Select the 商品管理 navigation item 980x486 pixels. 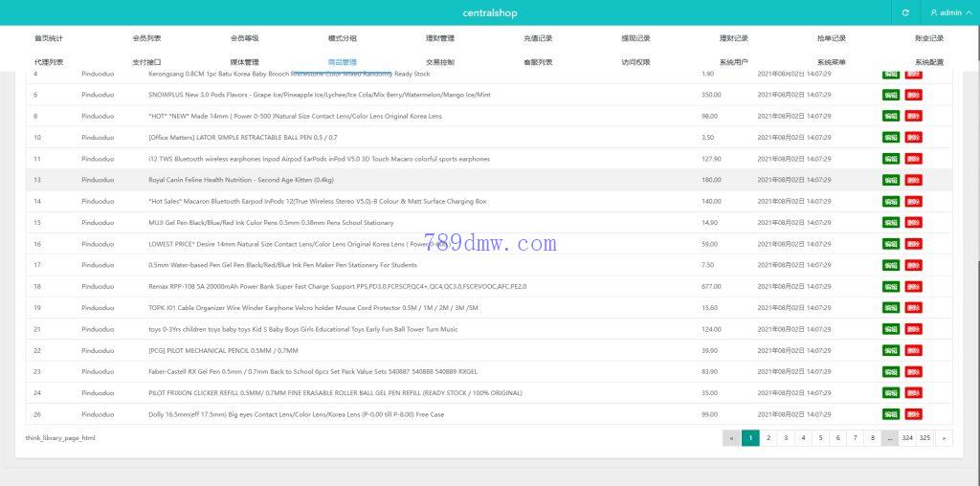[342, 62]
